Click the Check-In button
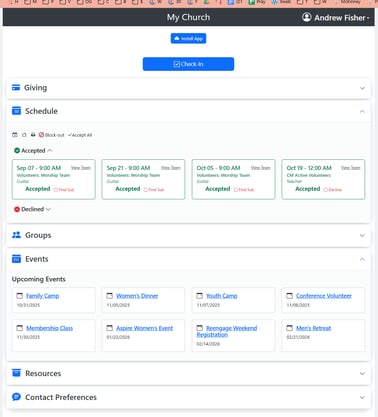 [x=188, y=64]
